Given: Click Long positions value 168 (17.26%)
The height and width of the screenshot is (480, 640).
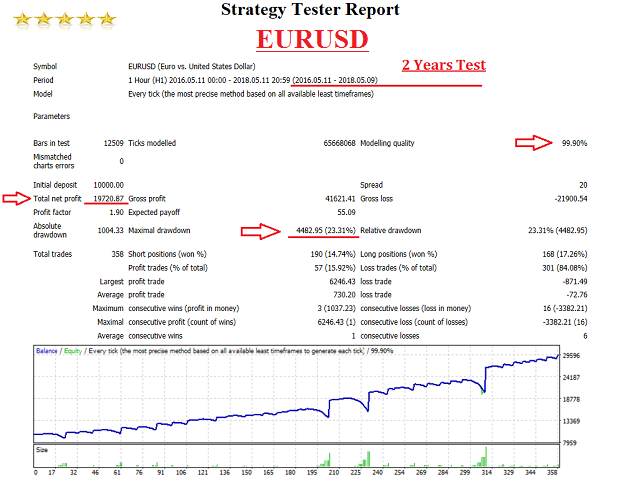Looking at the screenshot, I should [x=565, y=254].
